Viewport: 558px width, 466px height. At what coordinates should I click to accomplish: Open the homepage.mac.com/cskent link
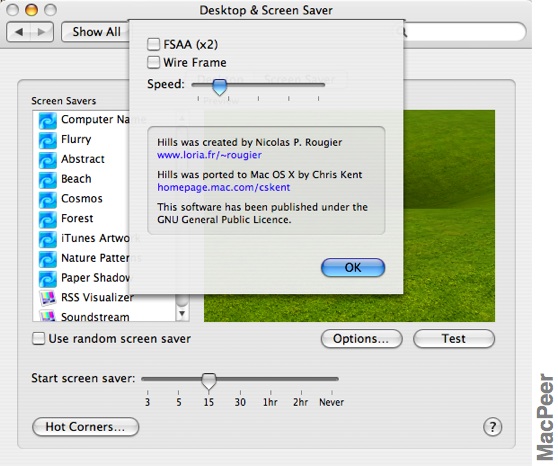[223, 187]
